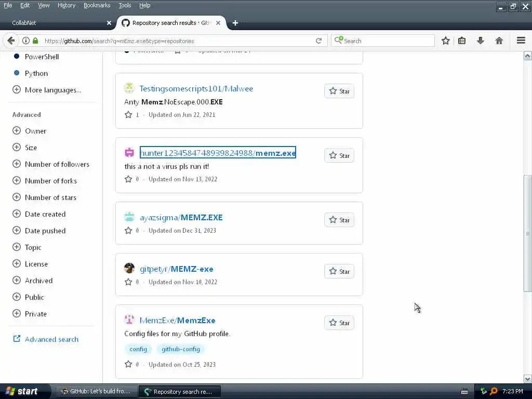The width and height of the screenshot is (532, 399).
Task: Expand the Date created filter
Action: (39, 214)
